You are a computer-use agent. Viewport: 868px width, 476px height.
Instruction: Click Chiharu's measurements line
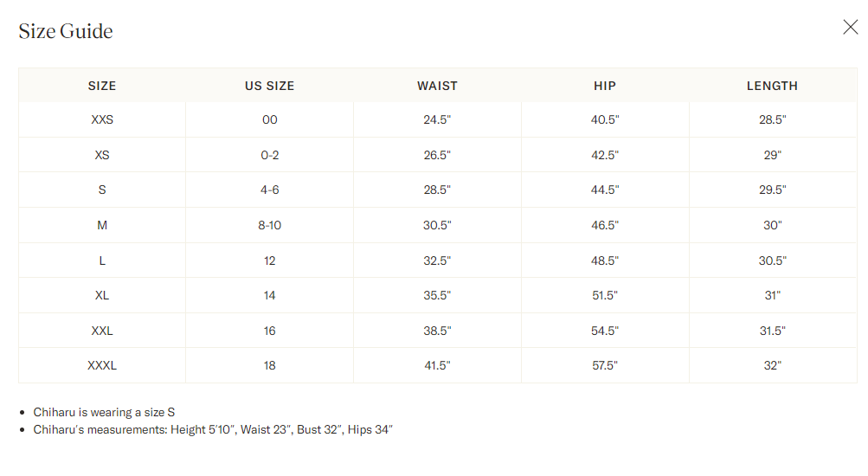point(213,429)
